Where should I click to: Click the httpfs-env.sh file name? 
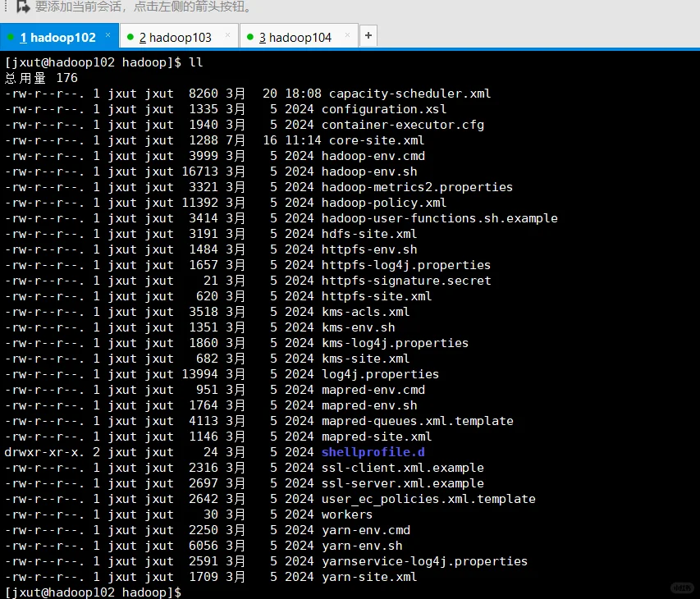[369, 249]
